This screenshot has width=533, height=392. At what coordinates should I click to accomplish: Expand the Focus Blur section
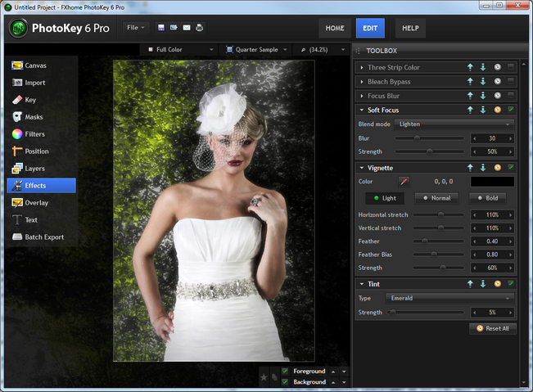pos(362,96)
